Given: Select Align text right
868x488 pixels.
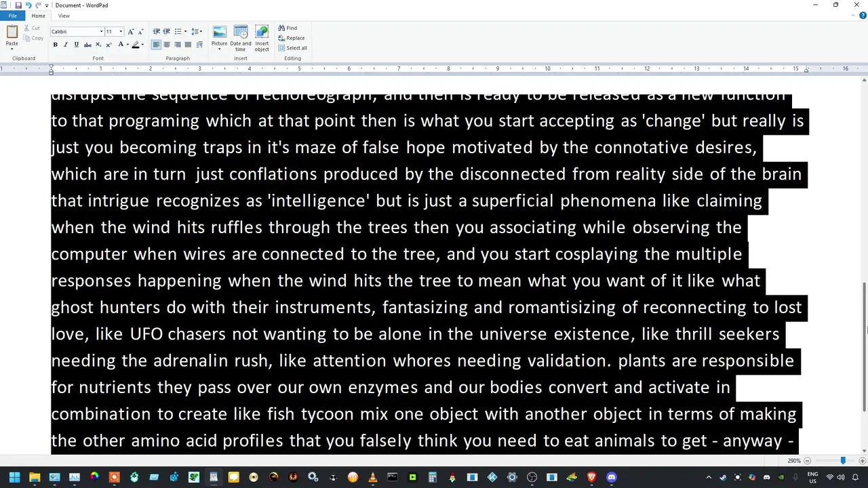Looking at the screenshot, I should [x=178, y=45].
